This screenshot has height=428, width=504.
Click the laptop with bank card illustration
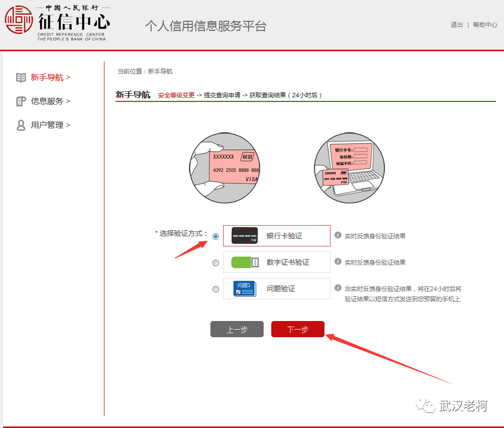pyautogui.click(x=349, y=168)
